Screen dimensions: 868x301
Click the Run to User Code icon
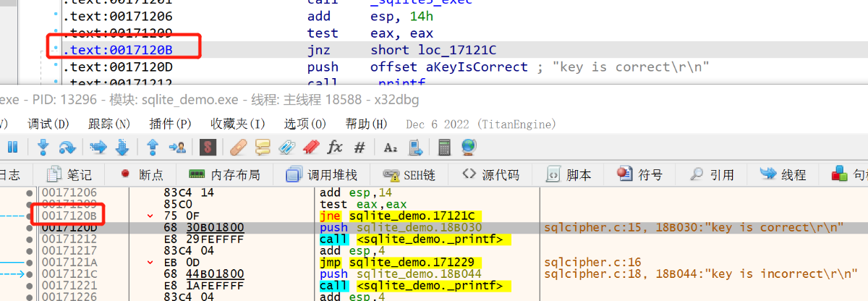tap(178, 147)
